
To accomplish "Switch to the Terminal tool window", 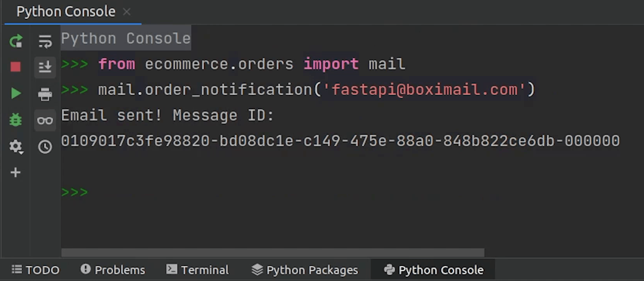I will pyautogui.click(x=197, y=270).
